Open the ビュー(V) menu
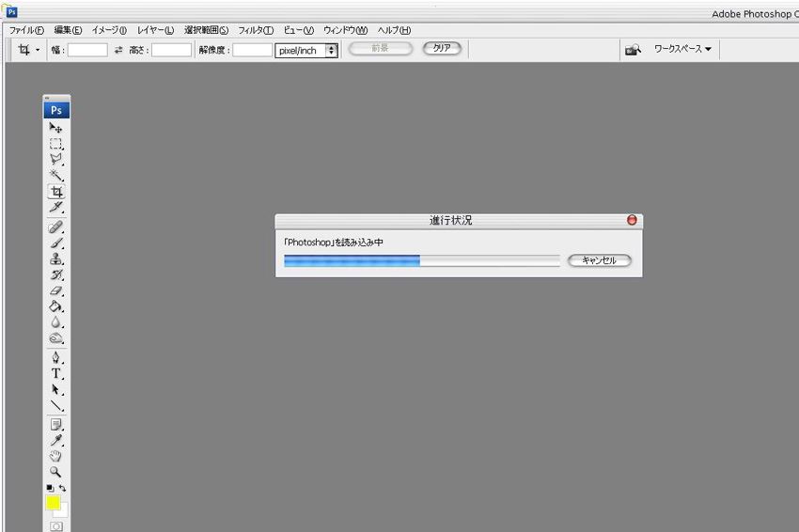This screenshot has width=799, height=532. pos(299,30)
